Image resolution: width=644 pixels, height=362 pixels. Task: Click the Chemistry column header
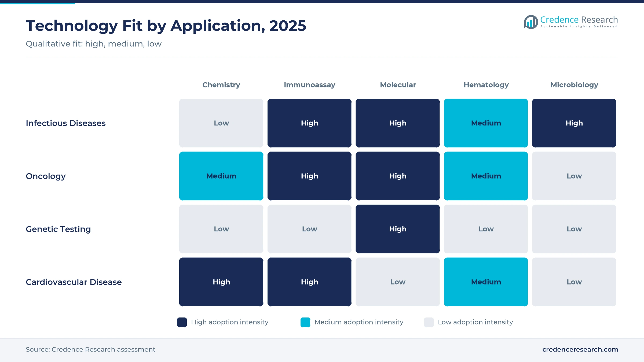coord(221,85)
